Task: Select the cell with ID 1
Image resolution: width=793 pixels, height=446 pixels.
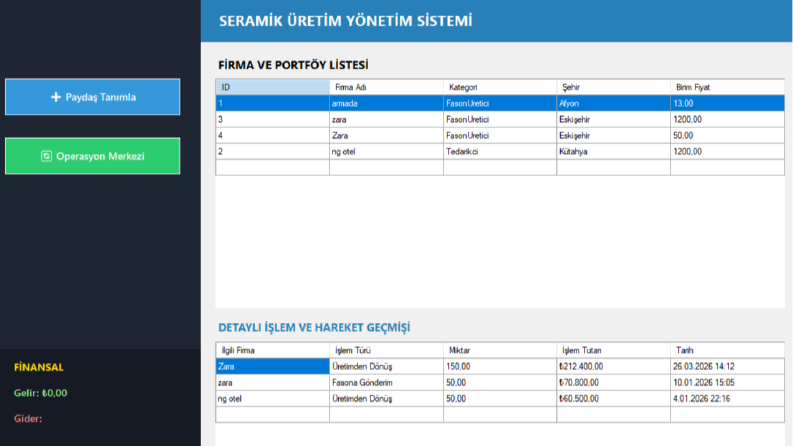Action: (273, 103)
